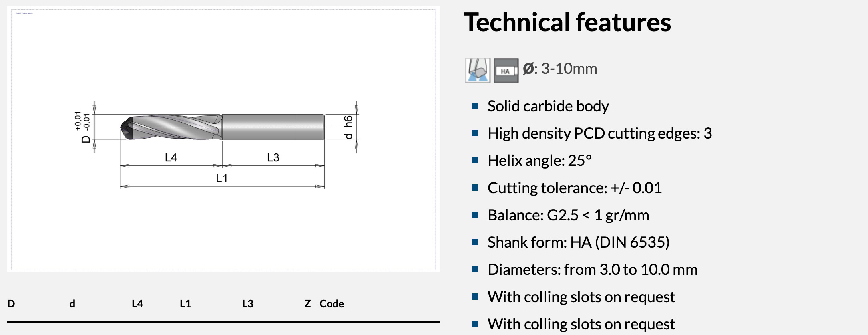This screenshot has height=335, width=868.
Task: Click the Z column header
Action: point(307,304)
